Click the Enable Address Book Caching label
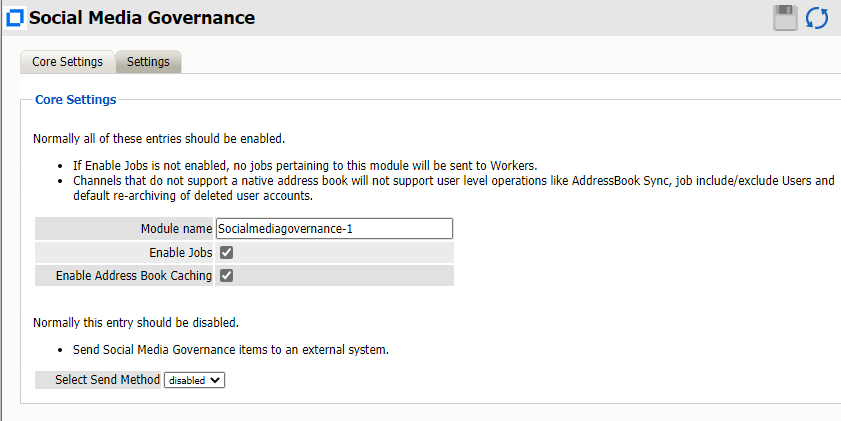Screen dimensions: 841x421 coord(134,276)
